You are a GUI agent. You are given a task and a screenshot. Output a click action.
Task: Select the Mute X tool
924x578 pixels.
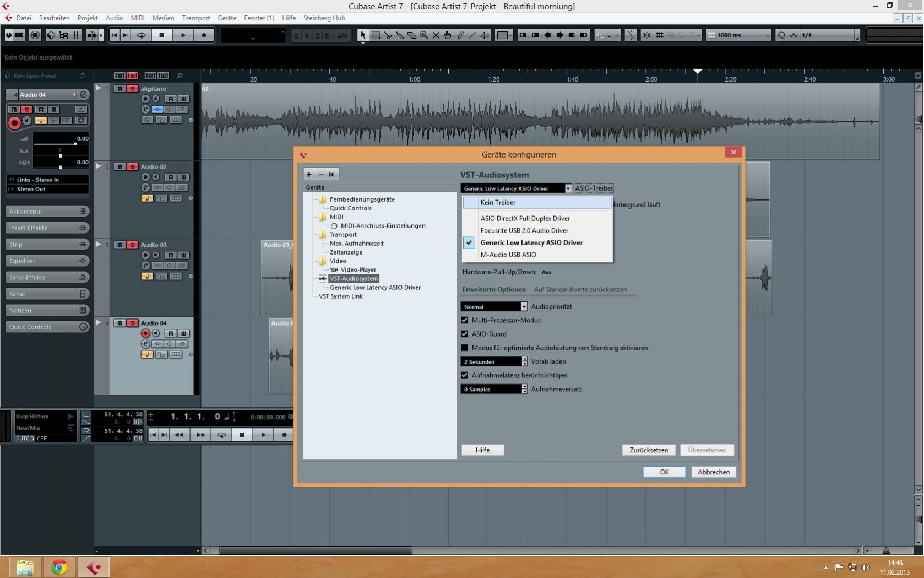[436, 35]
